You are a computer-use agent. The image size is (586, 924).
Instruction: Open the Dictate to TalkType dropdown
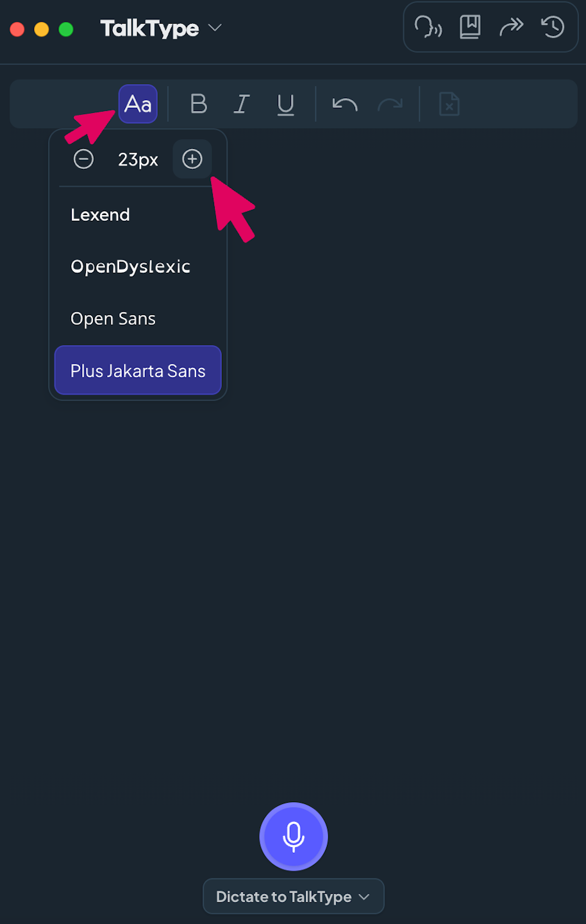pos(294,896)
